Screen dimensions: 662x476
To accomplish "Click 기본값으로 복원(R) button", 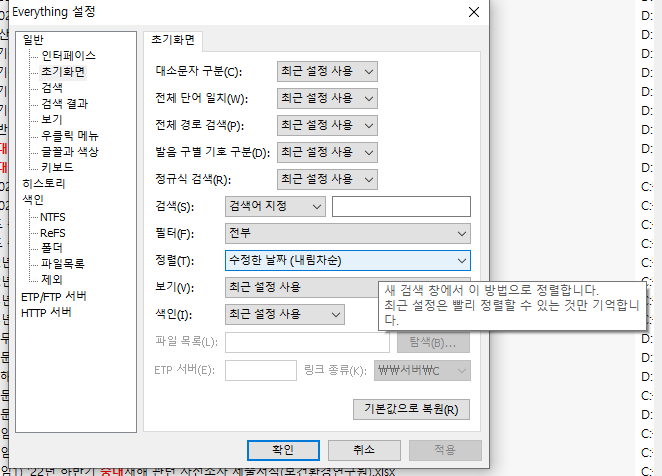I will pyautogui.click(x=411, y=410).
